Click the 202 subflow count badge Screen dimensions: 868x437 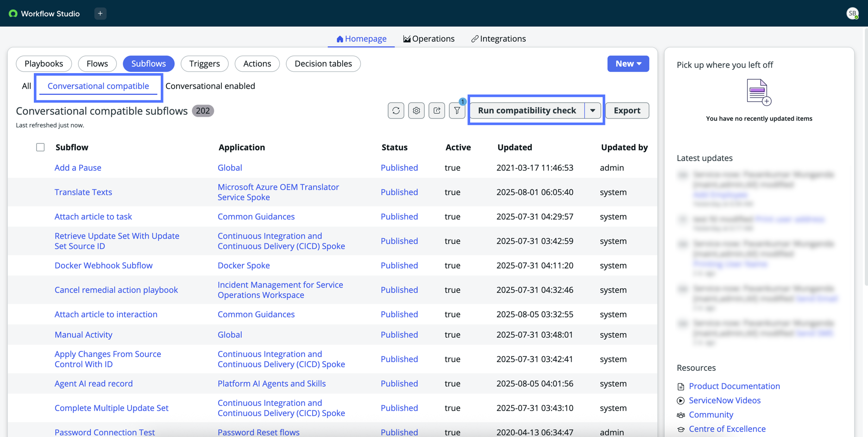203,111
